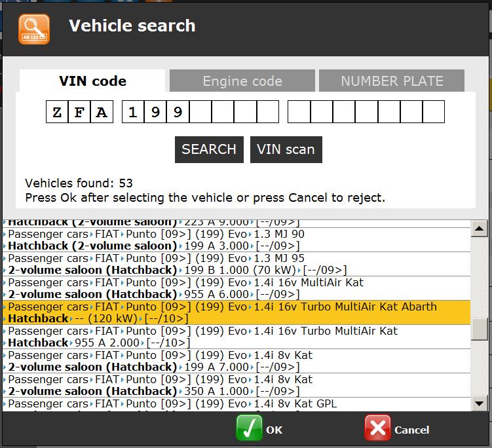Start the VIN scan
Screen dimensions: 492x448
pos(286,149)
